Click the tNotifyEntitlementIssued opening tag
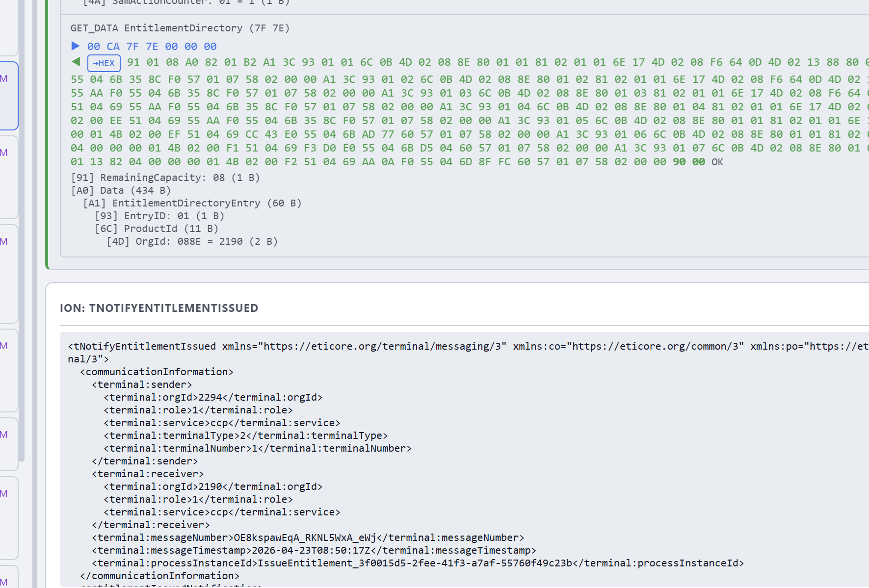 coord(468,353)
